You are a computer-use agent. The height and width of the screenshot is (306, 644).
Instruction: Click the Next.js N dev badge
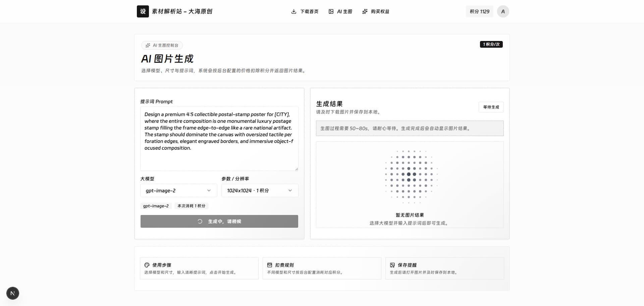coord(13,293)
